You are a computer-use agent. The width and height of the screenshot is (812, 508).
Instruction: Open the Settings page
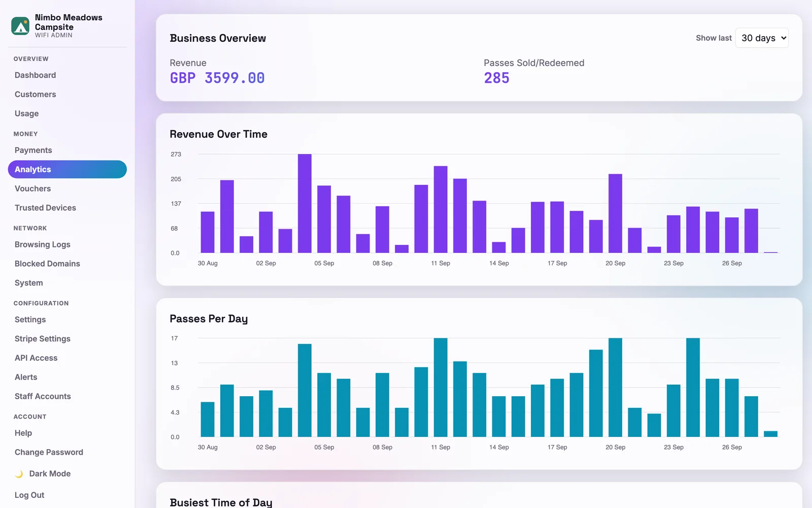pyautogui.click(x=67, y=320)
